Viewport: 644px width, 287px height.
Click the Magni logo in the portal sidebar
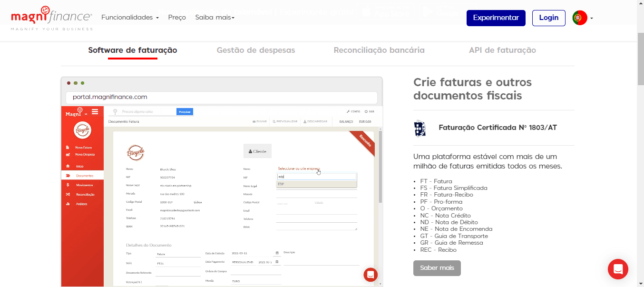click(x=75, y=112)
